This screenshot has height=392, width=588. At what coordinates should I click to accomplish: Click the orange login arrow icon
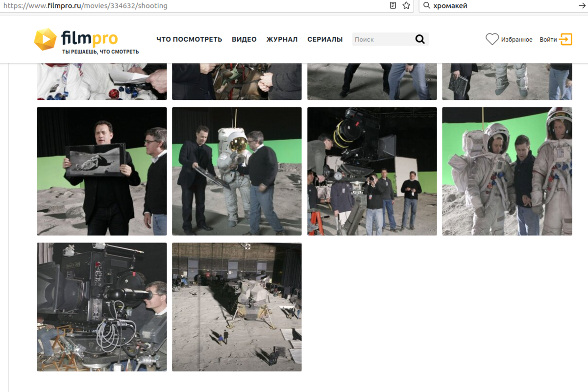[x=566, y=39]
